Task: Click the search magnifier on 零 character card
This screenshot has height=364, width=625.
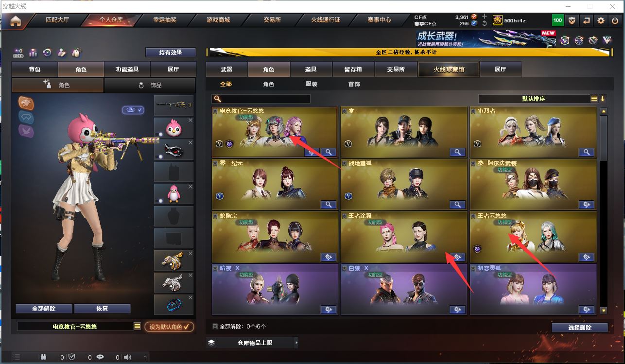Action: (457, 152)
